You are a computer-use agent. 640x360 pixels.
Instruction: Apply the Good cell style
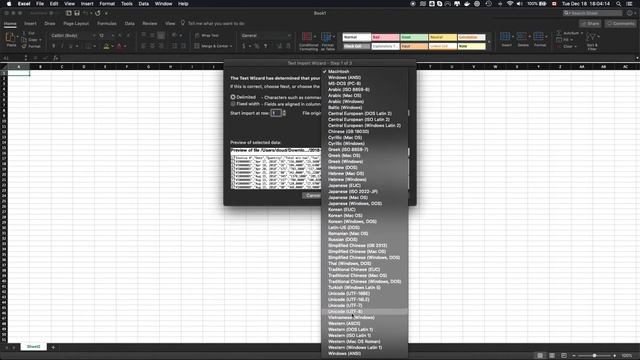(414, 37)
